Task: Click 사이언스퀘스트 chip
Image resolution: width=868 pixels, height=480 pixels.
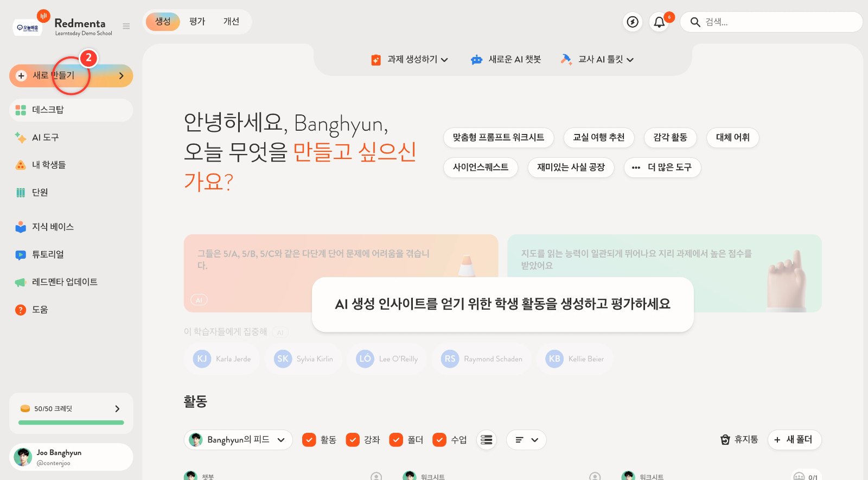Action: (x=481, y=168)
